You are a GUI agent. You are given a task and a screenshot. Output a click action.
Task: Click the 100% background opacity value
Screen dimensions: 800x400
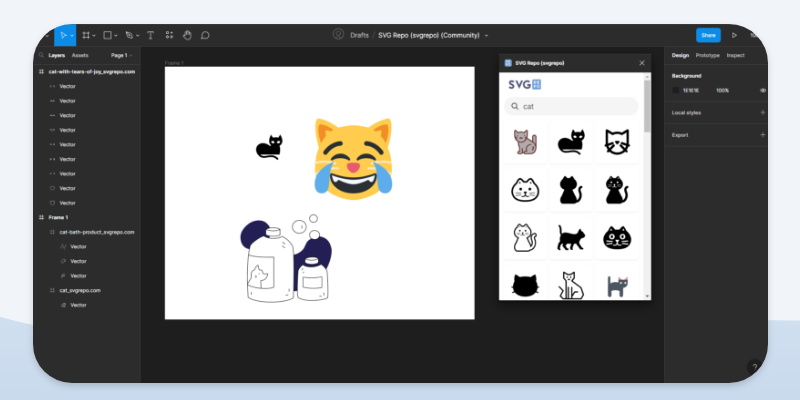point(722,90)
